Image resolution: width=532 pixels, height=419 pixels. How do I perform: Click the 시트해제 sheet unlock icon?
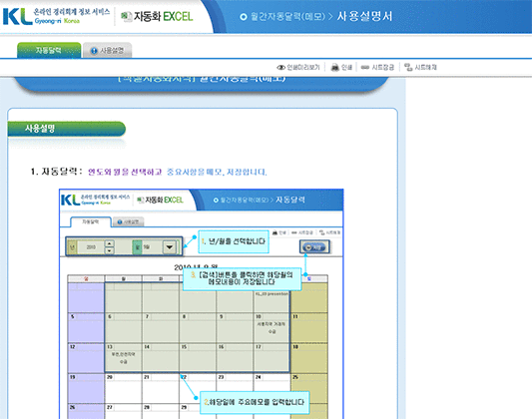click(x=408, y=67)
